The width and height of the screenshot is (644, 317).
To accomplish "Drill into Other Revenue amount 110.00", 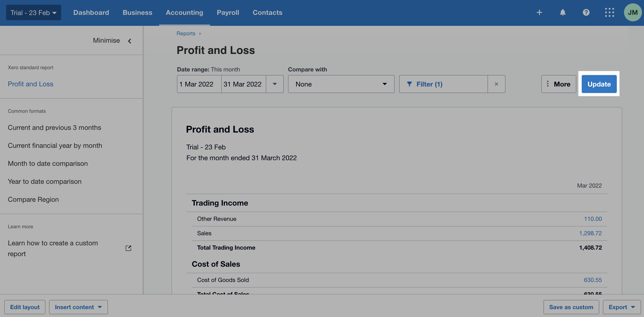I will pos(593,219).
